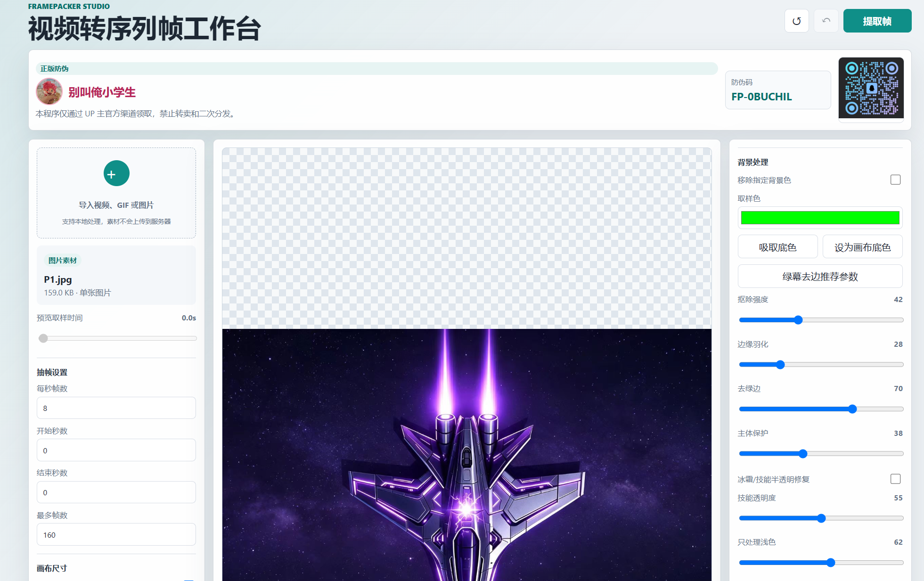Click the import drop zone text 导入视频、GIF 或图片
924x581 pixels.
coord(116,205)
